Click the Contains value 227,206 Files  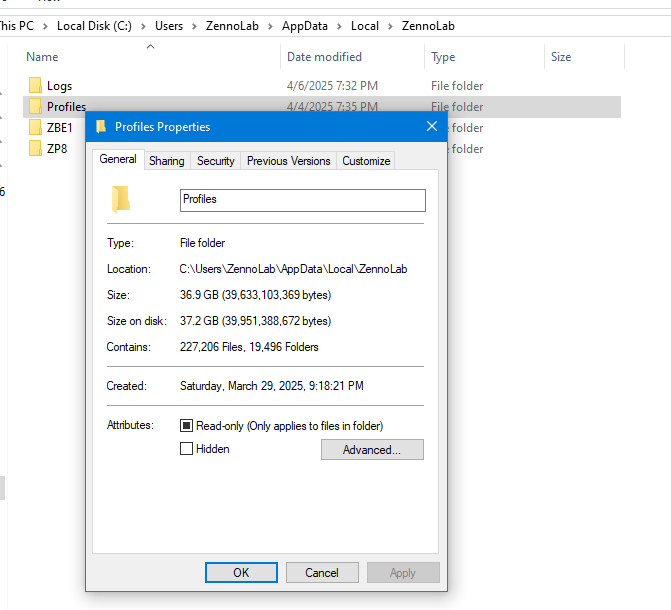pos(249,347)
